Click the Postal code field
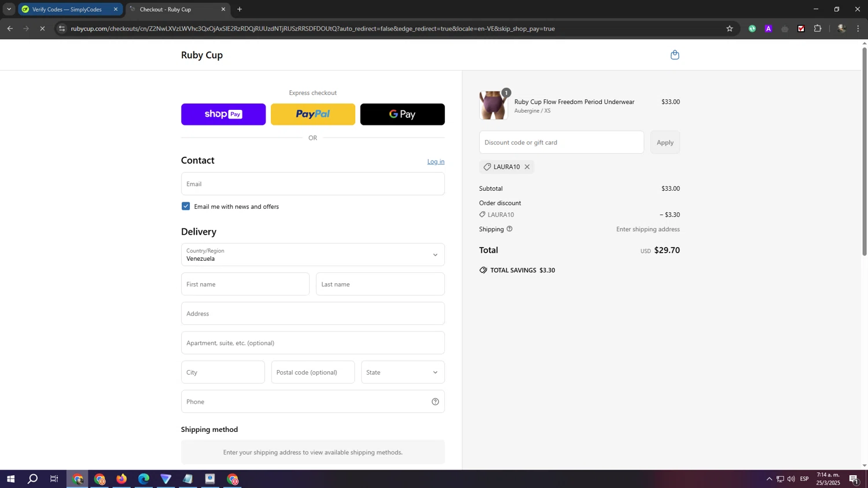Image resolution: width=868 pixels, height=488 pixels. tap(313, 372)
